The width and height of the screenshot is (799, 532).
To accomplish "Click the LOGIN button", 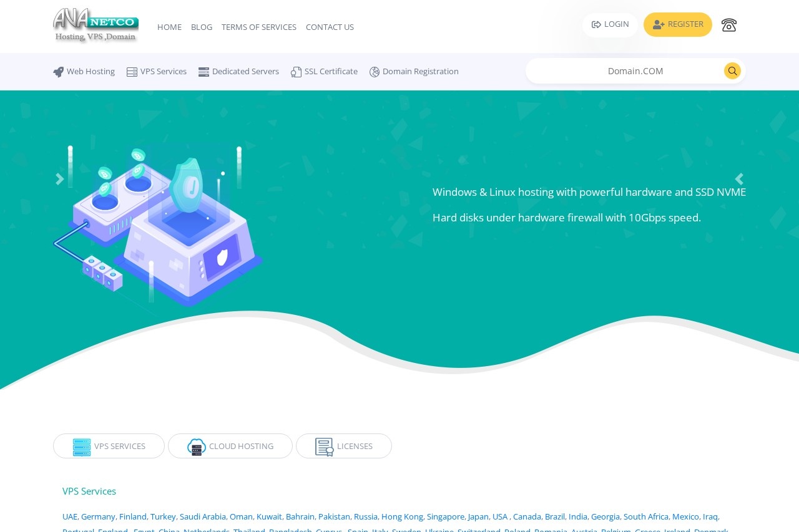I will point(610,25).
